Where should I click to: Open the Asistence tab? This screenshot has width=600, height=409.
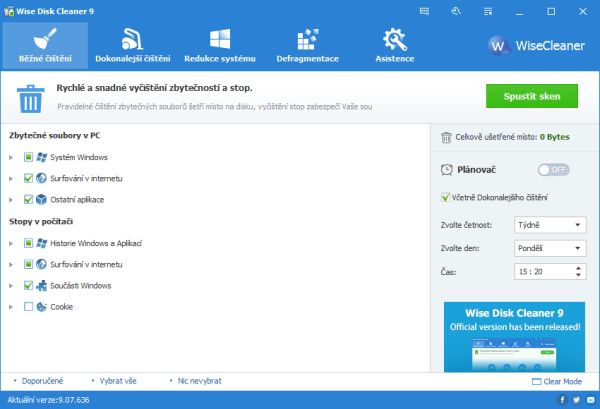click(395, 46)
